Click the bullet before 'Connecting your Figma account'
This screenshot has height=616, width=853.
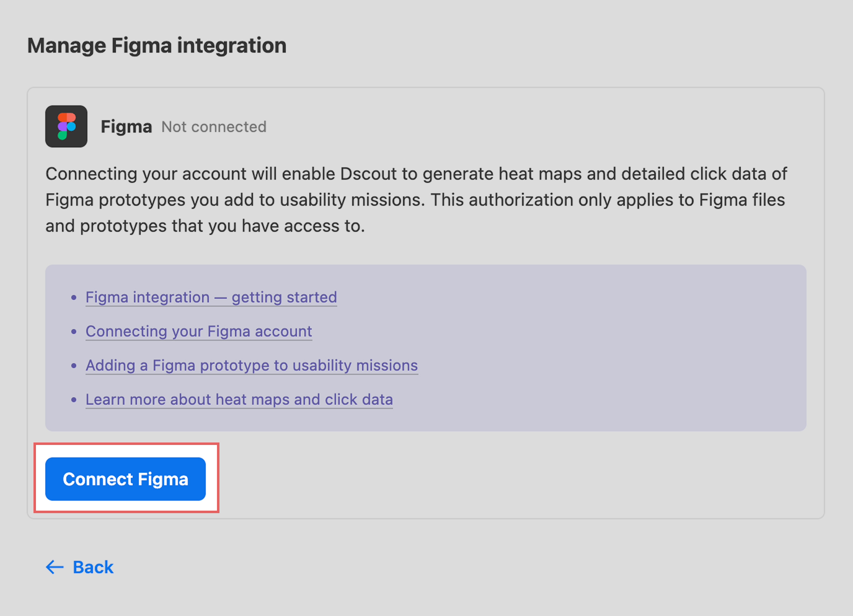74,332
